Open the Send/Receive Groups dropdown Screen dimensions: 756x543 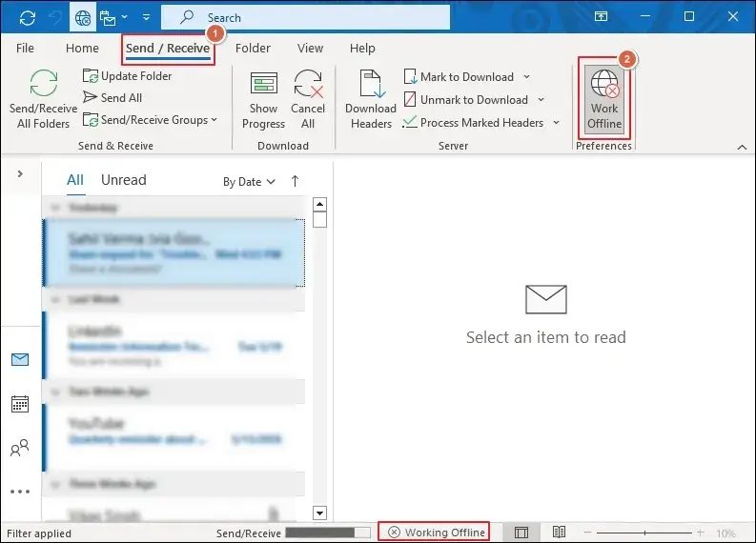click(x=150, y=120)
